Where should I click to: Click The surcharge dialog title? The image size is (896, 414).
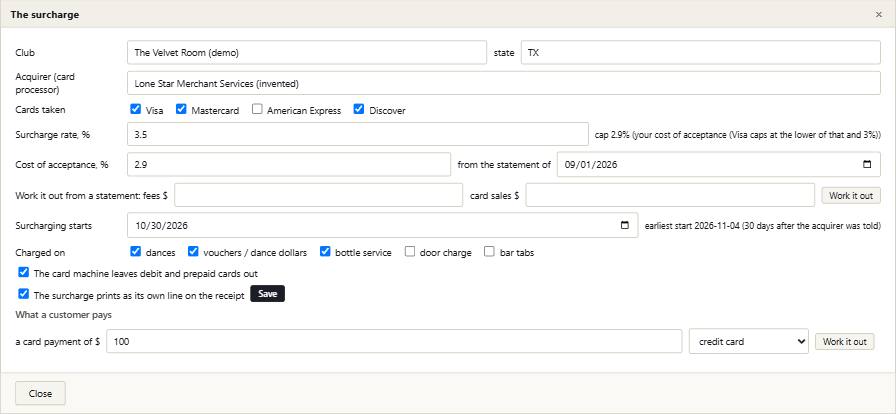pyautogui.click(x=45, y=15)
